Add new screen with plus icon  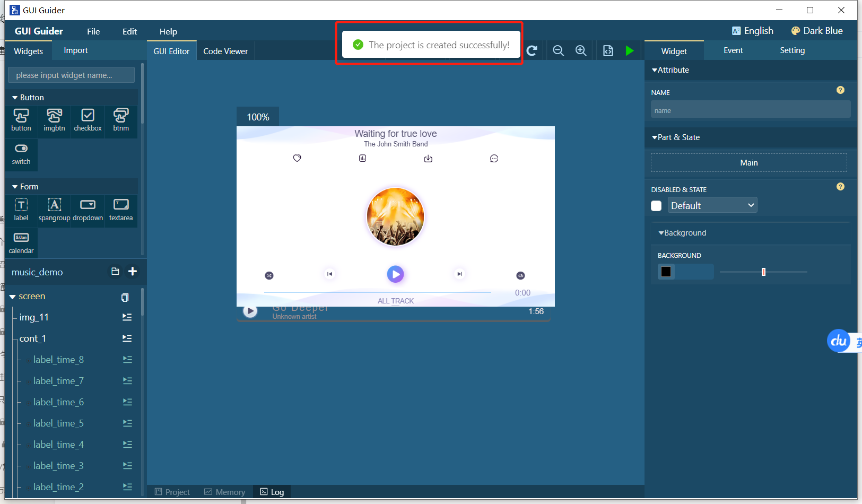(x=133, y=272)
